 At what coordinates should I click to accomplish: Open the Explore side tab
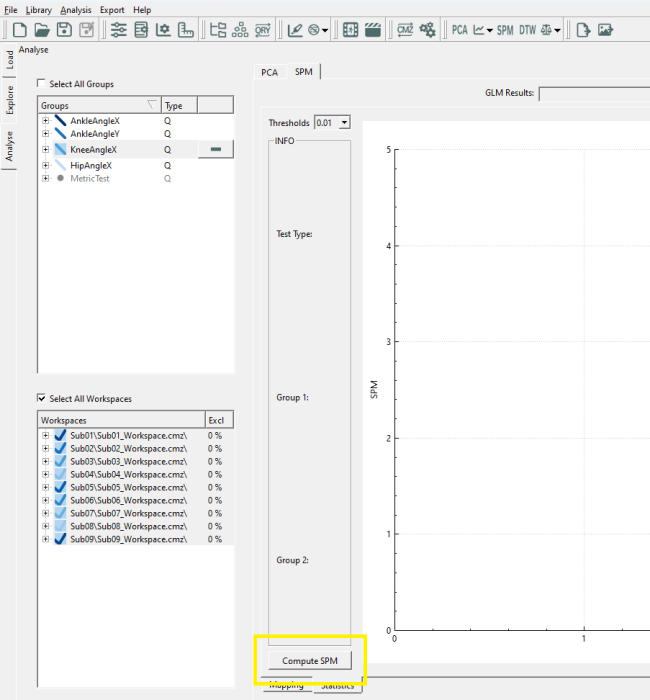(9, 100)
